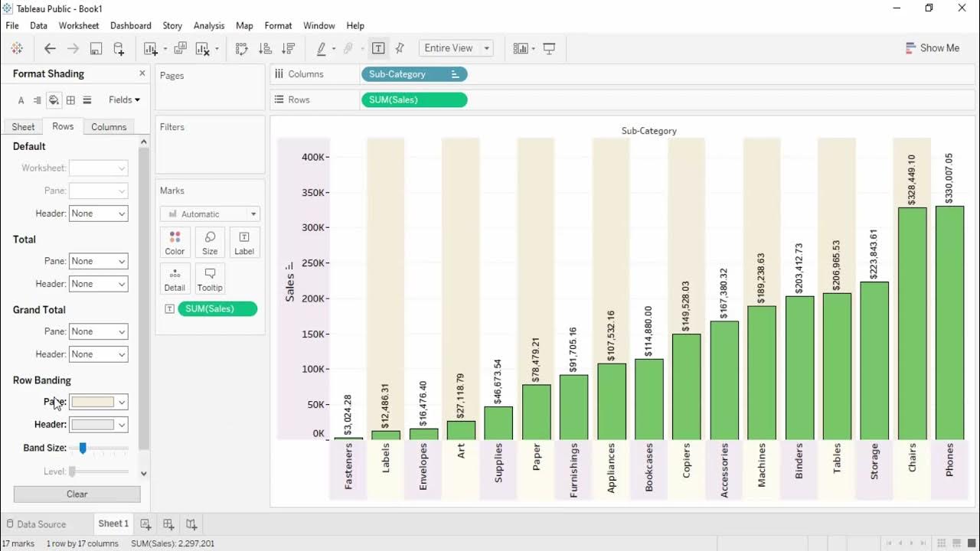The height and width of the screenshot is (551, 980).
Task: Select the Sub-Category pill on Columns shelf
Action: (x=414, y=74)
